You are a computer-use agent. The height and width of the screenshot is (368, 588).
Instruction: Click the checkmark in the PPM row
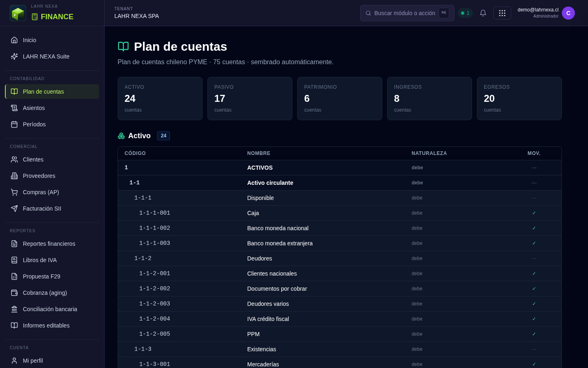click(x=534, y=334)
